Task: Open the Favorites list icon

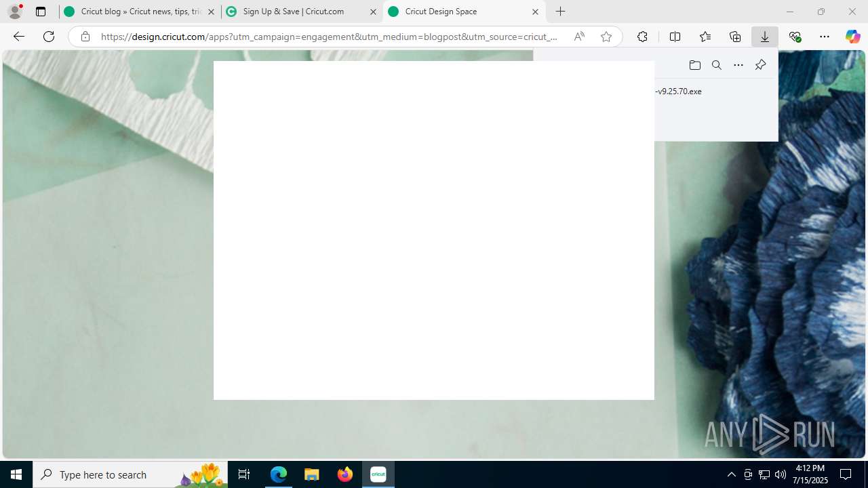Action: (705, 37)
